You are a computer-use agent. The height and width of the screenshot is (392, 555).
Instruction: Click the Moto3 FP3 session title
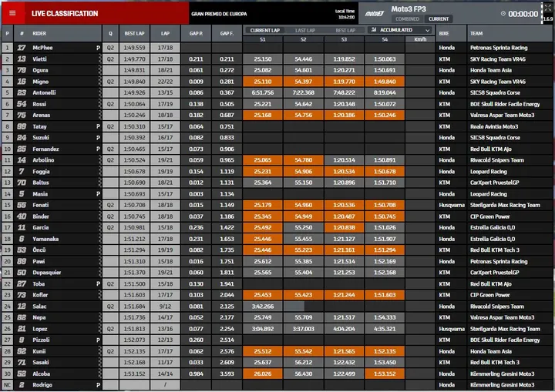pyautogui.click(x=409, y=9)
